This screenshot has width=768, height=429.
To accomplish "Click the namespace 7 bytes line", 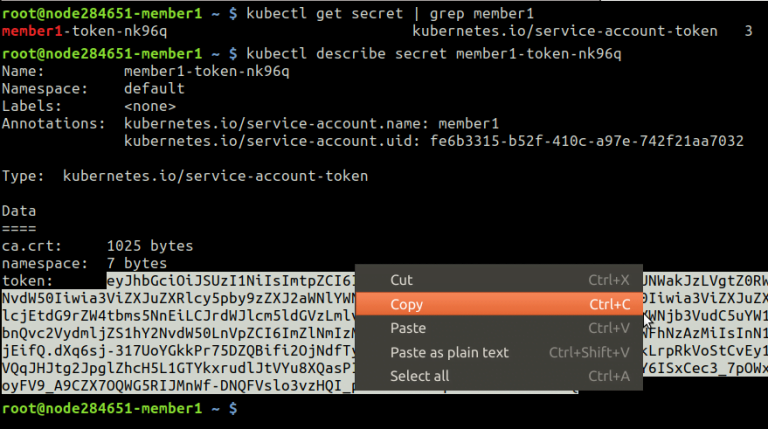I will coord(84,263).
